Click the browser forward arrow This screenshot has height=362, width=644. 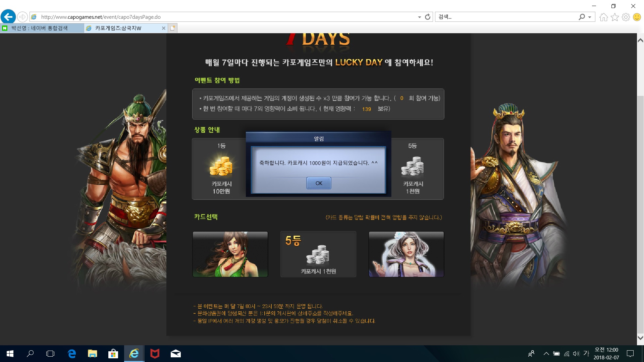click(22, 17)
